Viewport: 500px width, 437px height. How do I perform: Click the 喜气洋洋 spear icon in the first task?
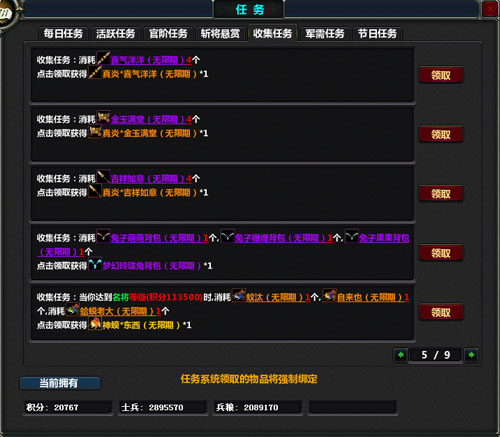103,58
